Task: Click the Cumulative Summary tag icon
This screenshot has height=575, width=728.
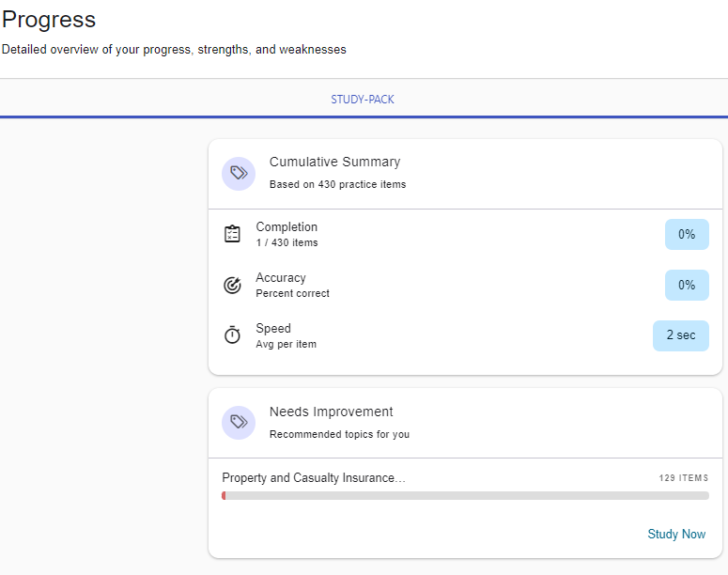Action: pos(239,174)
